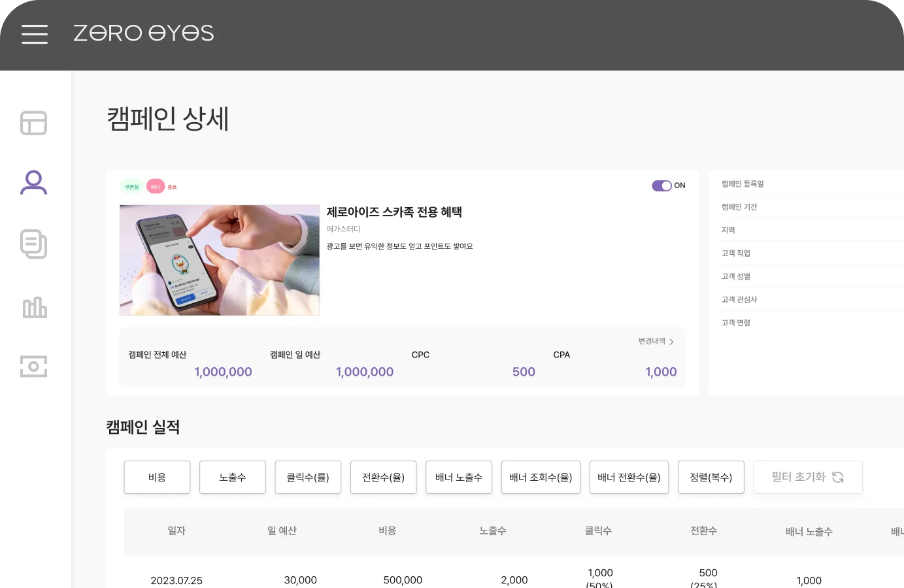This screenshot has height=588, width=904.
Task: Click the 2023.07.25 date cell
Action: [176, 580]
